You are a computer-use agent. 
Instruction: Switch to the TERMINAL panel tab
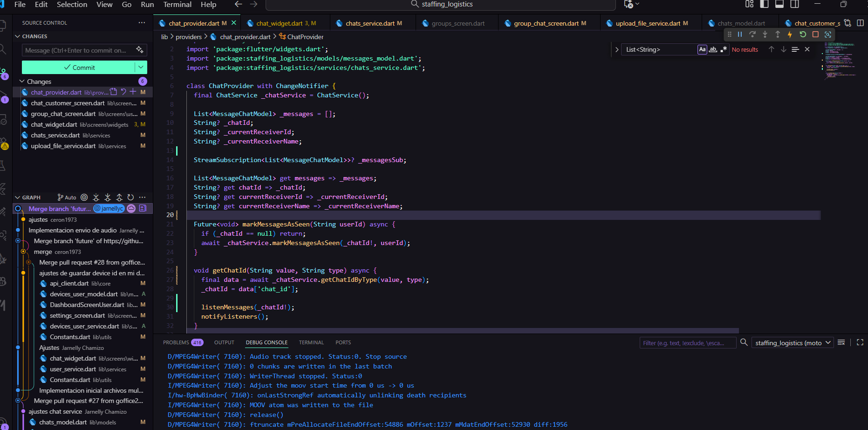point(311,342)
